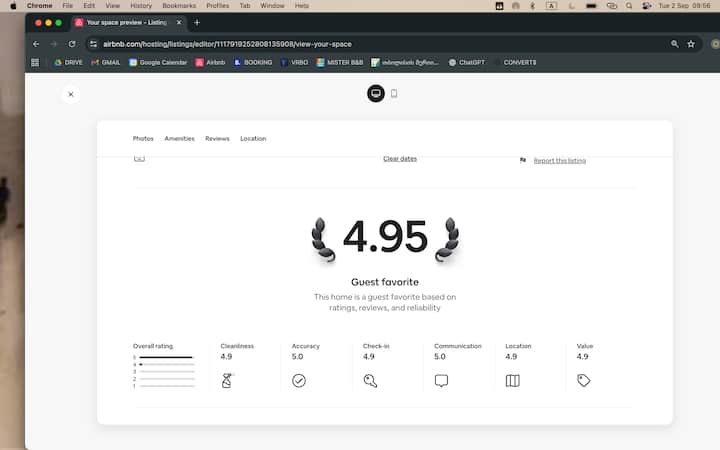Image resolution: width=720 pixels, height=450 pixels.
Task: Click the Report this listing link
Action: point(559,160)
